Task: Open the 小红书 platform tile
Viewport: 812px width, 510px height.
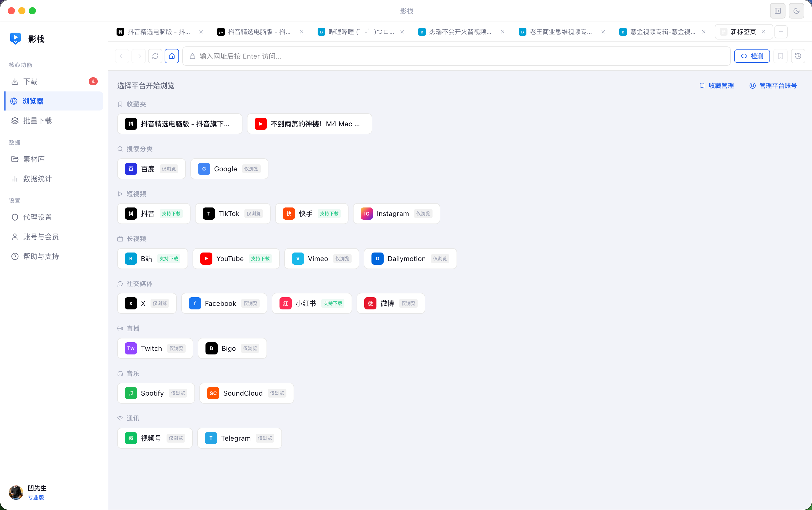Action: (312, 303)
